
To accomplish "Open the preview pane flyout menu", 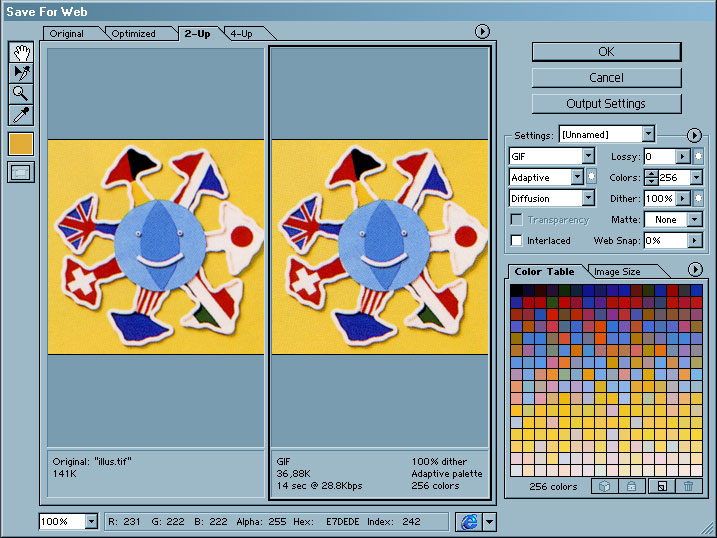I will pos(482,32).
